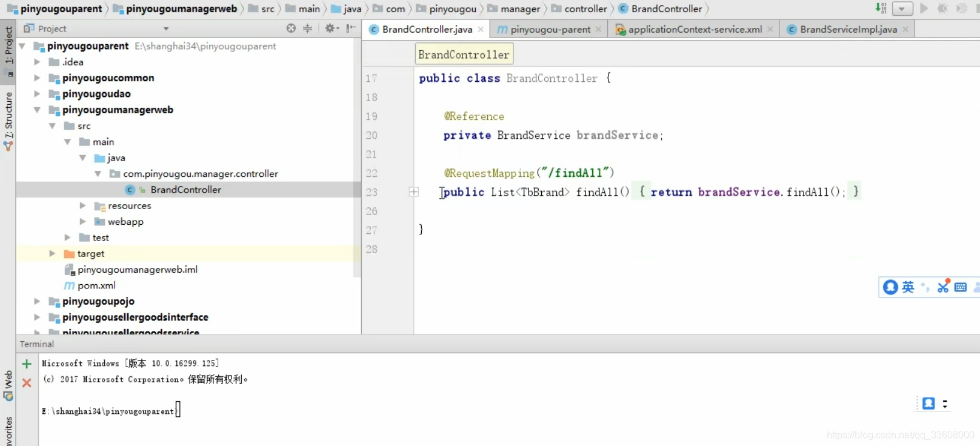The width and height of the screenshot is (980, 446).
Task: Click the run with coverage icon
Action: pos(961,8)
